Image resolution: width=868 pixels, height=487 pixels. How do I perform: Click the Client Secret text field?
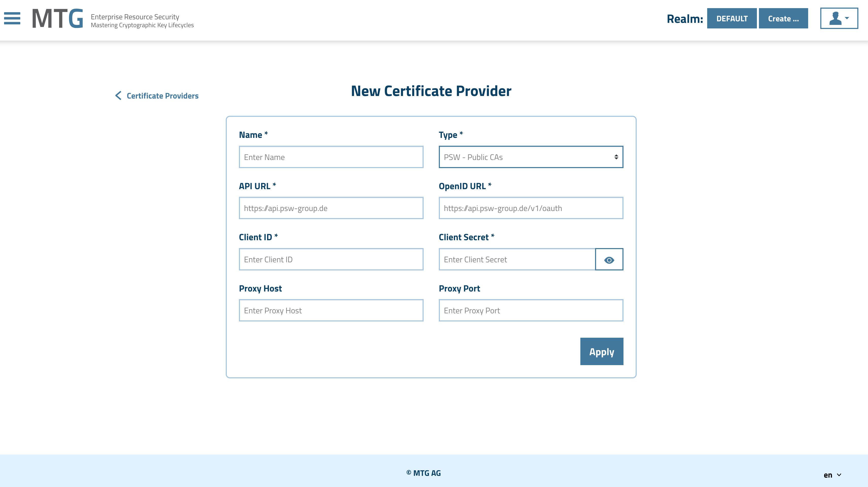pos(516,259)
